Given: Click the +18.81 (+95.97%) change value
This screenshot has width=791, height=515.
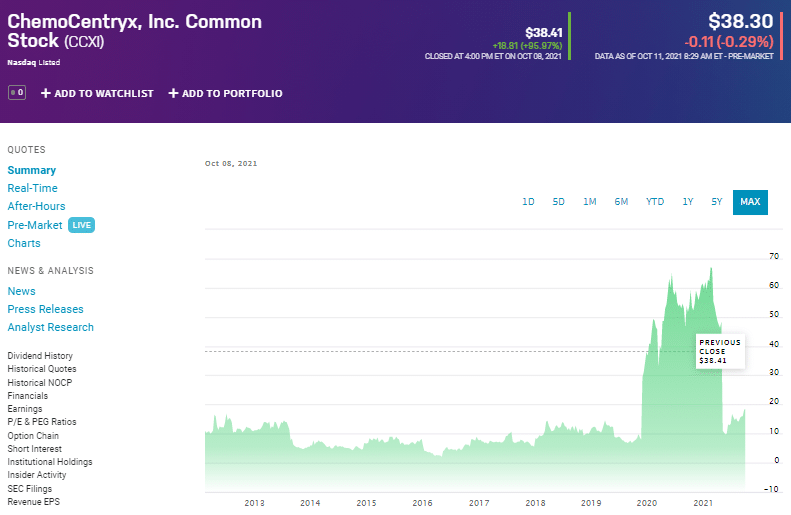Looking at the screenshot, I should (527, 45).
